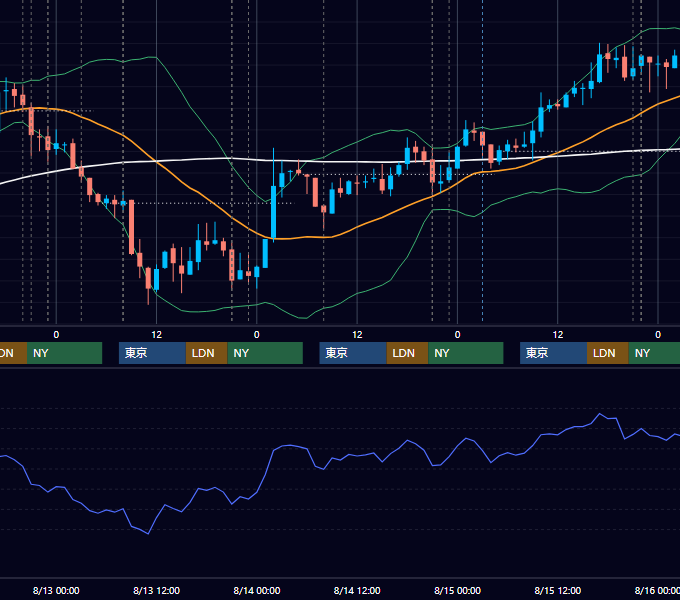
Task: Click the 8/14 00:00 date label
Action: pos(257,590)
